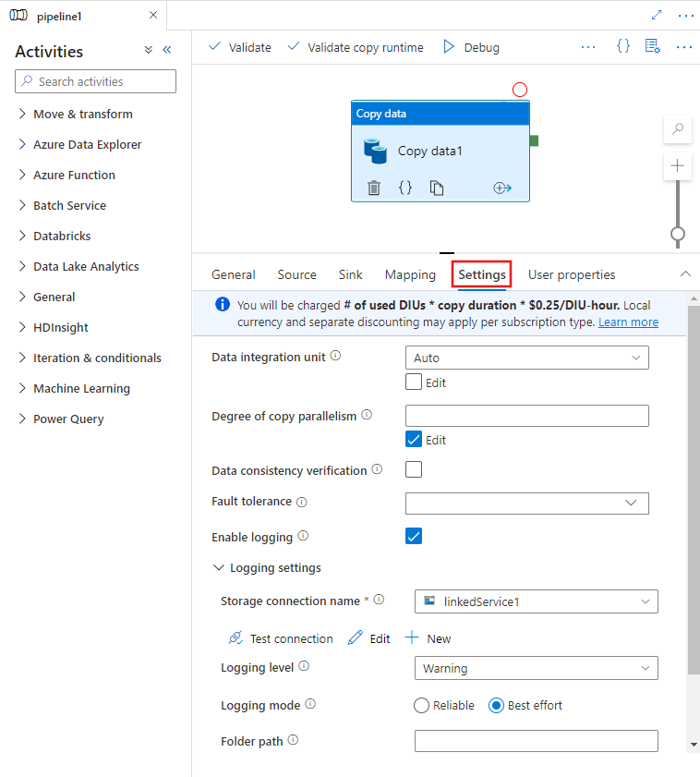Disable Enable logging

[x=413, y=536]
